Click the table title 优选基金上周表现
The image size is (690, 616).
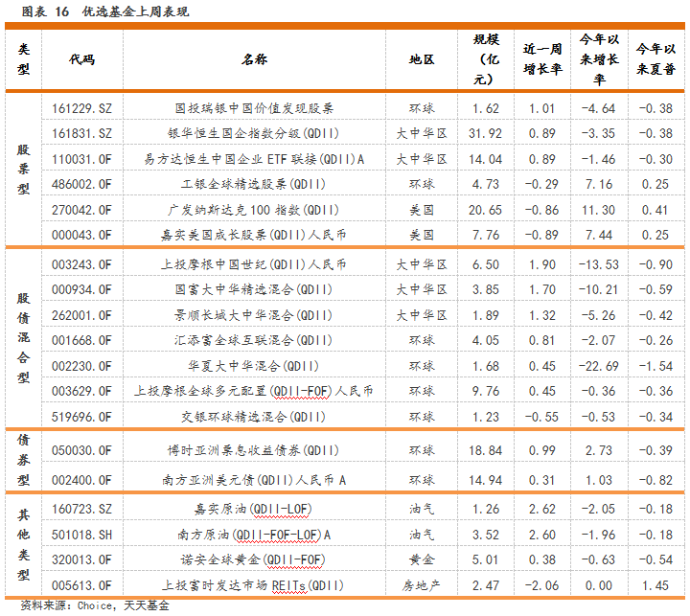(135, 11)
